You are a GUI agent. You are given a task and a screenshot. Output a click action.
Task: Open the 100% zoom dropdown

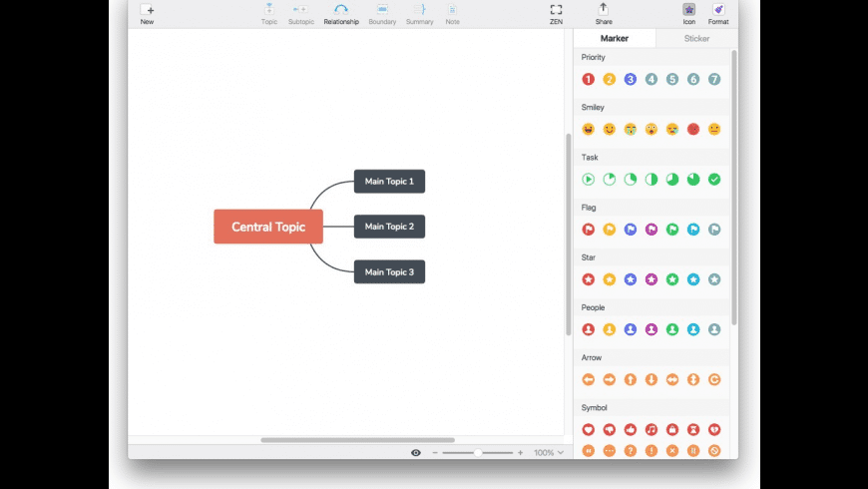[549, 452]
